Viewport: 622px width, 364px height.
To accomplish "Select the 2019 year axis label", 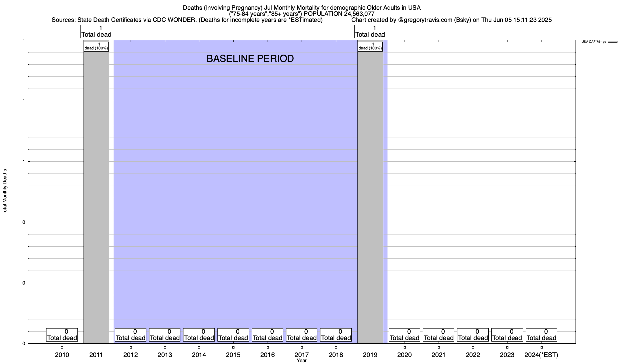I will [x=370, y=355].
